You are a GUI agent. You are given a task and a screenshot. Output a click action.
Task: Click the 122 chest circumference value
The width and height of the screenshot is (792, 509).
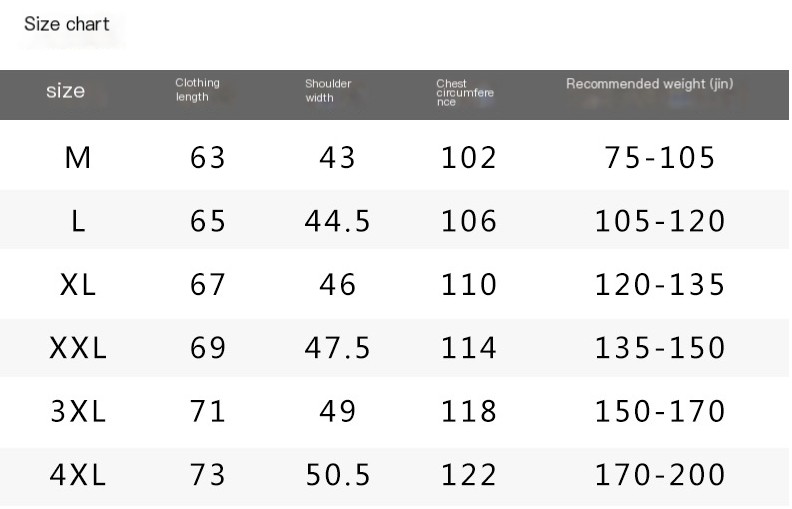tap(469, 475)
